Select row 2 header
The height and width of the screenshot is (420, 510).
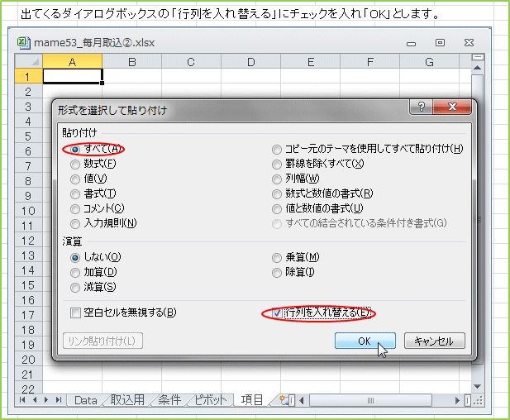(x=29, y=92)
